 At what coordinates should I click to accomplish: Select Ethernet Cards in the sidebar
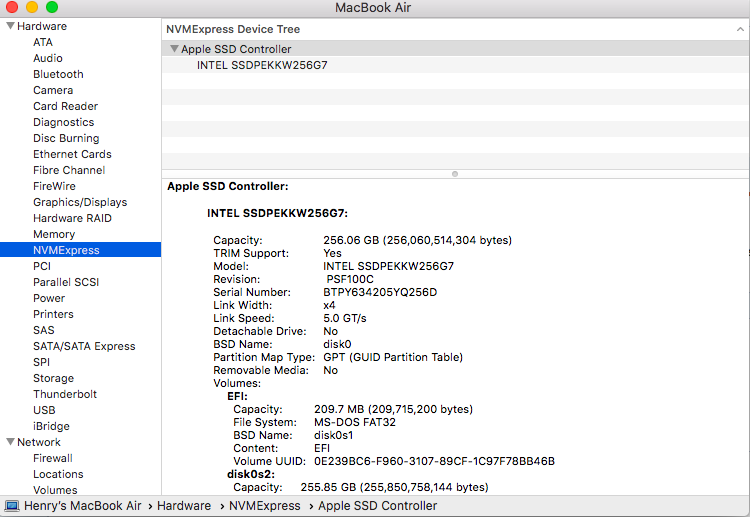[x=72, y=154]
